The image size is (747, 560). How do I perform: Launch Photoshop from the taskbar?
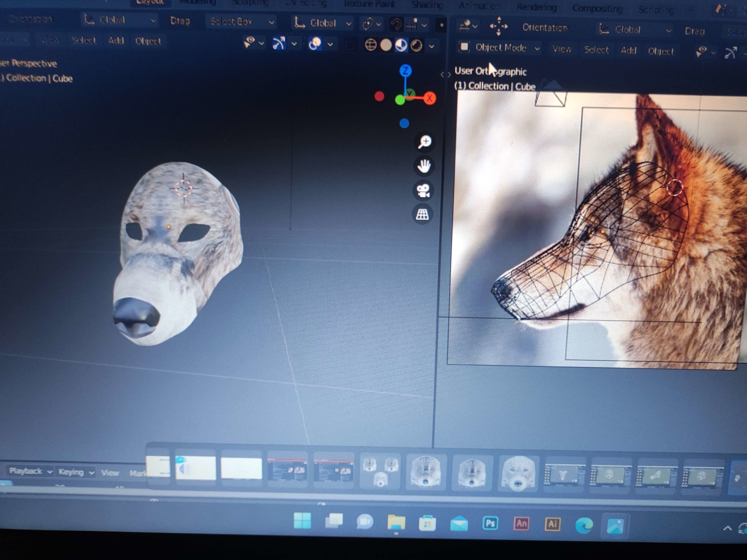click(x=490, y=524)
